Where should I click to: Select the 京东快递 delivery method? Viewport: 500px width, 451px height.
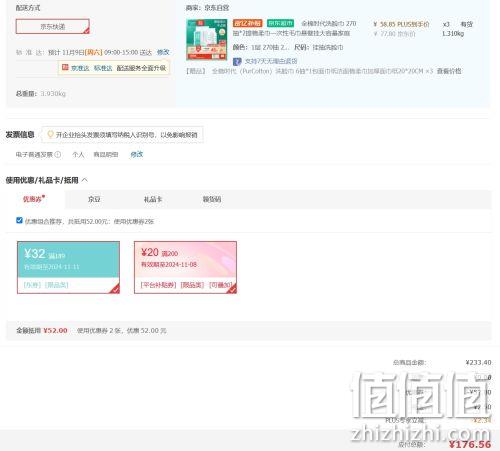tap(53, 26)
